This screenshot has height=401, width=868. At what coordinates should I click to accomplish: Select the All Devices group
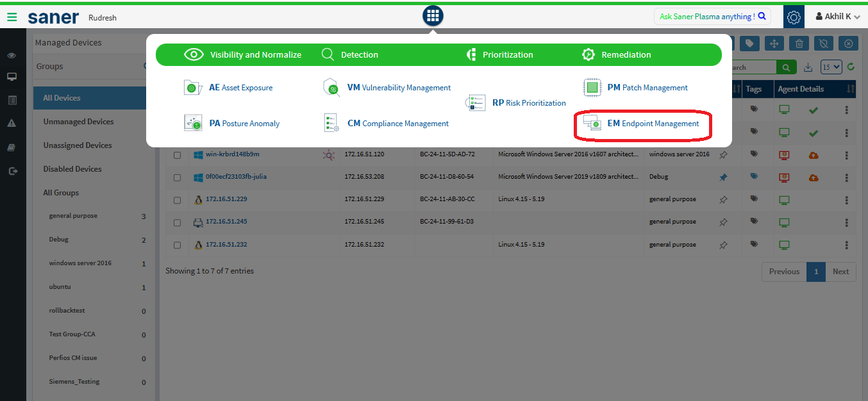pyautogui.click(x=90, y=98)
